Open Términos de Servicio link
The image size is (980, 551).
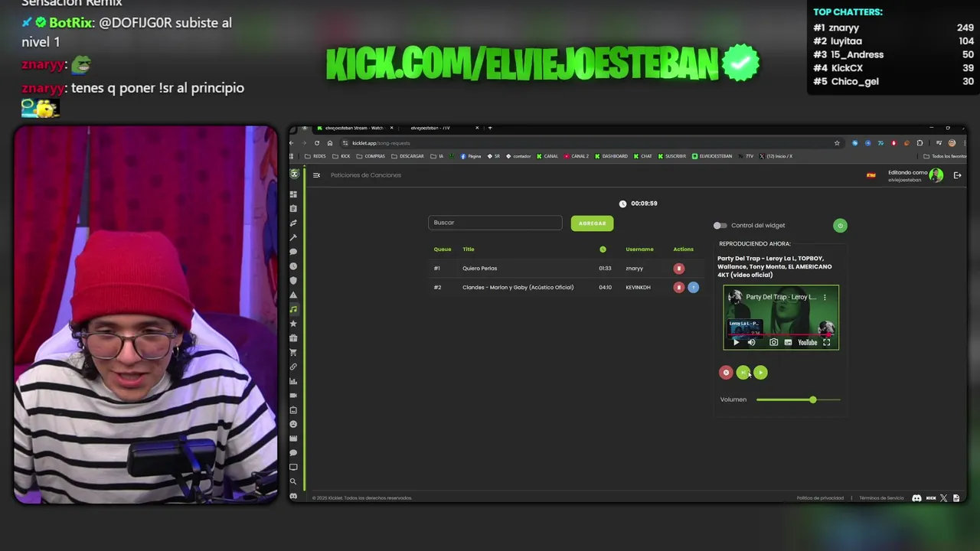pos(881,498)
